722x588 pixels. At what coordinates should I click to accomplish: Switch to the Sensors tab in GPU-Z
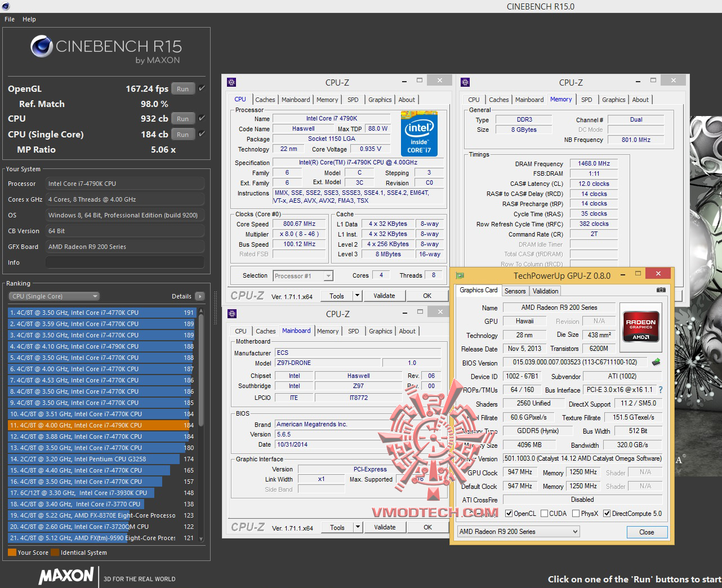(x=515, y=291)
